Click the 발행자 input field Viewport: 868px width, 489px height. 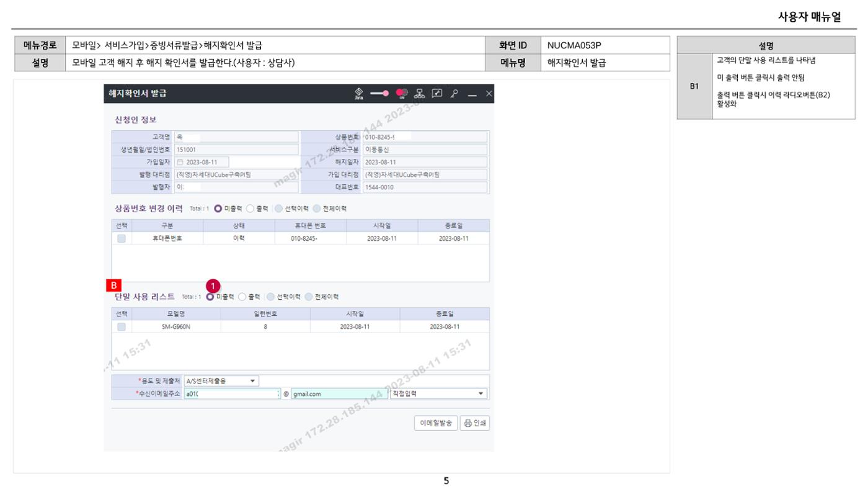(x=236, y=187)
